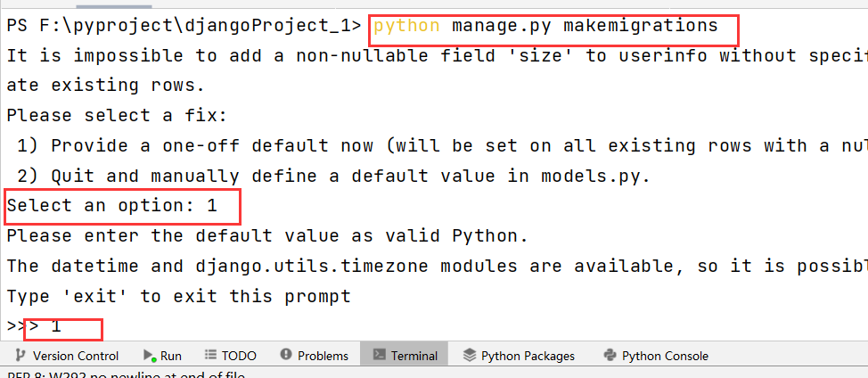Open the Problems tab label
This screenshot has width=868, height=378.
323,356
